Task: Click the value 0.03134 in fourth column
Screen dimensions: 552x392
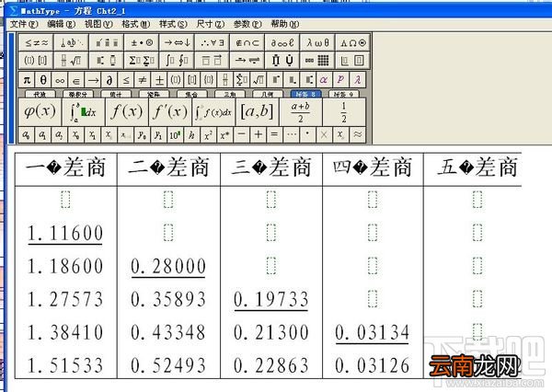Action: click(373, 332)
